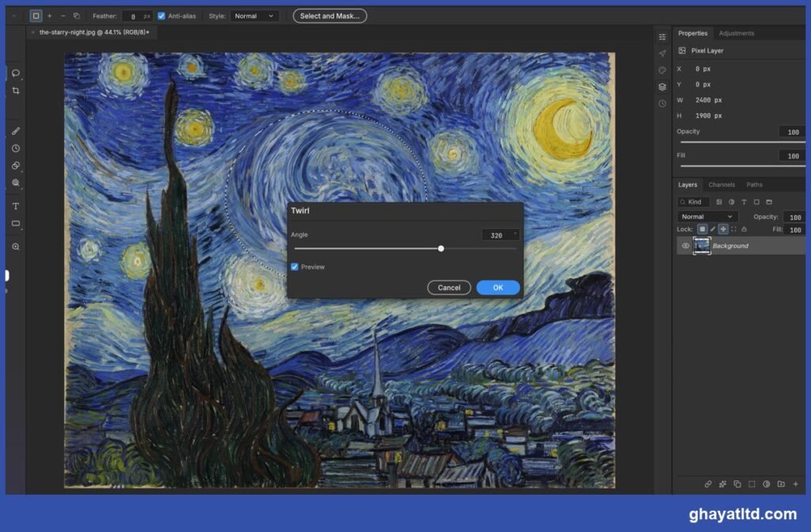The height and width of the screenshot is (532, 811).
Task: Click OK in the Twirl dialog
Action: (x=498, y=287)
